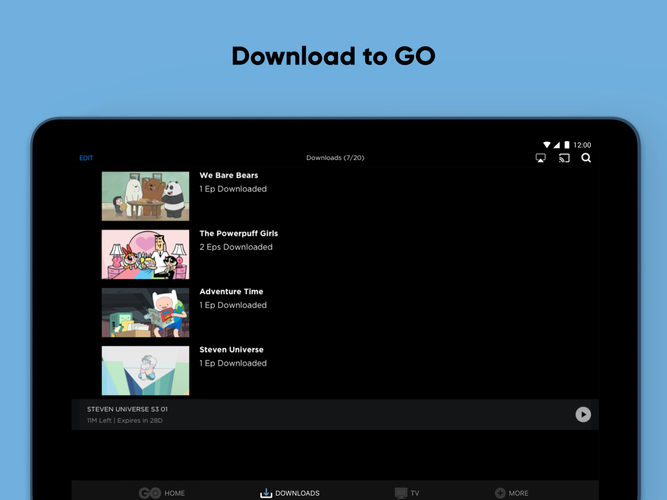Click "2 Eps Downloaded" text
667x500 pixels.
tap(236, 247)
